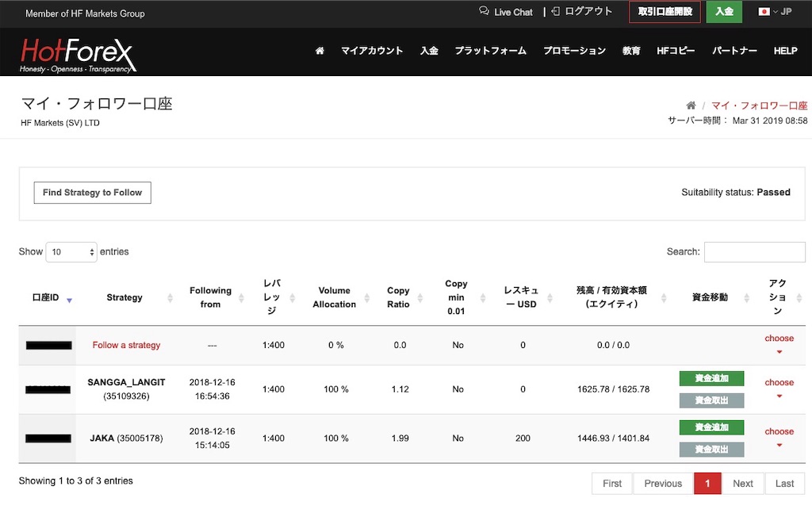Expand choose action for JAKA row
812x509 pixels.
point(779,438)
